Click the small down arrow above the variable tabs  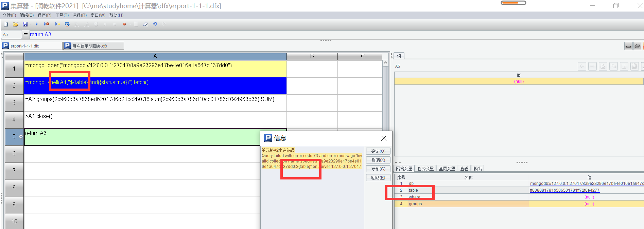[x=400, y=163]
